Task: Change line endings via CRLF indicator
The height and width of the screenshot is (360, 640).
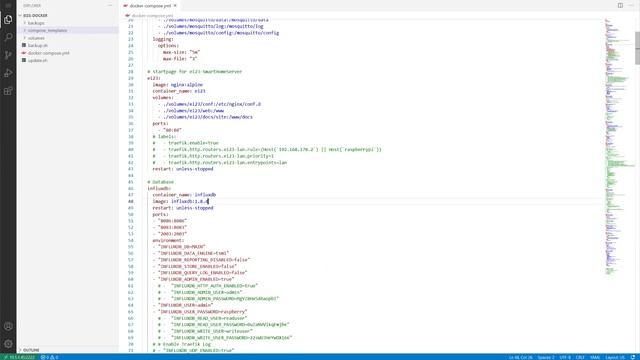Action: pyautogui.click(x=580, y=357)
